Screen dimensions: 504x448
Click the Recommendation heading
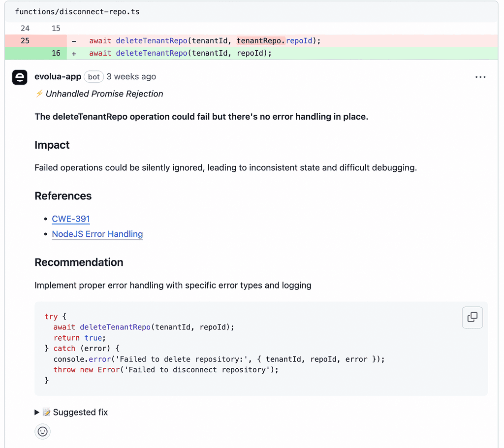pyautogui.click(x=79, y=262)
